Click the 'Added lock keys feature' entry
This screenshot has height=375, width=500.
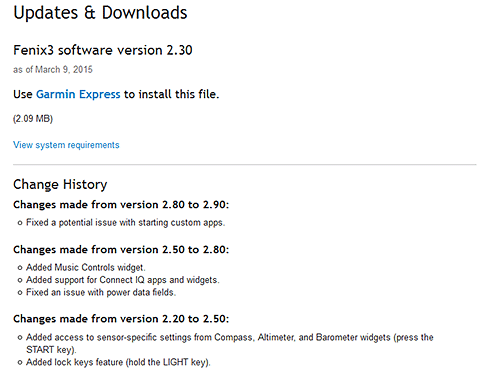pyautogui.click(x=118, y=362)
